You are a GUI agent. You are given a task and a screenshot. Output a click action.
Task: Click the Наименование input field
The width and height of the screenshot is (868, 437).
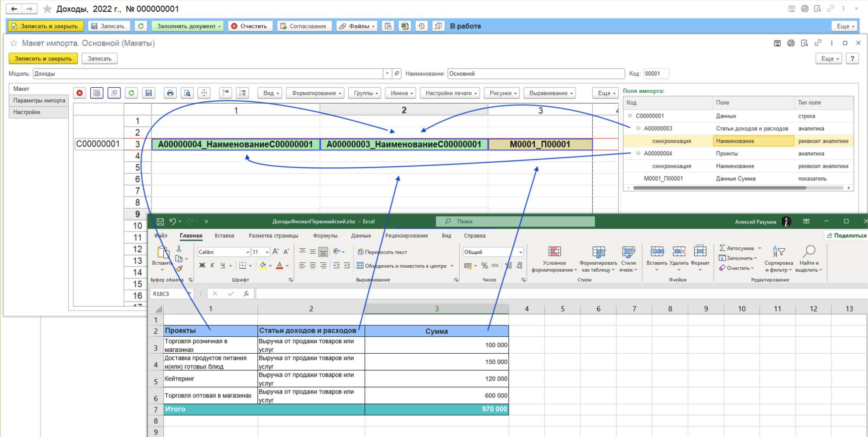pyautogui.click(x=536, y=74)
